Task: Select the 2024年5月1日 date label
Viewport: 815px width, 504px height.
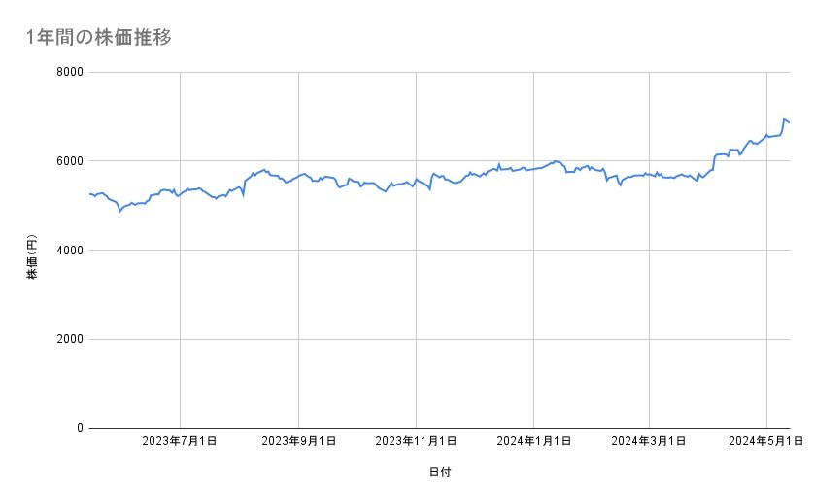Action: tap(767, 442)
